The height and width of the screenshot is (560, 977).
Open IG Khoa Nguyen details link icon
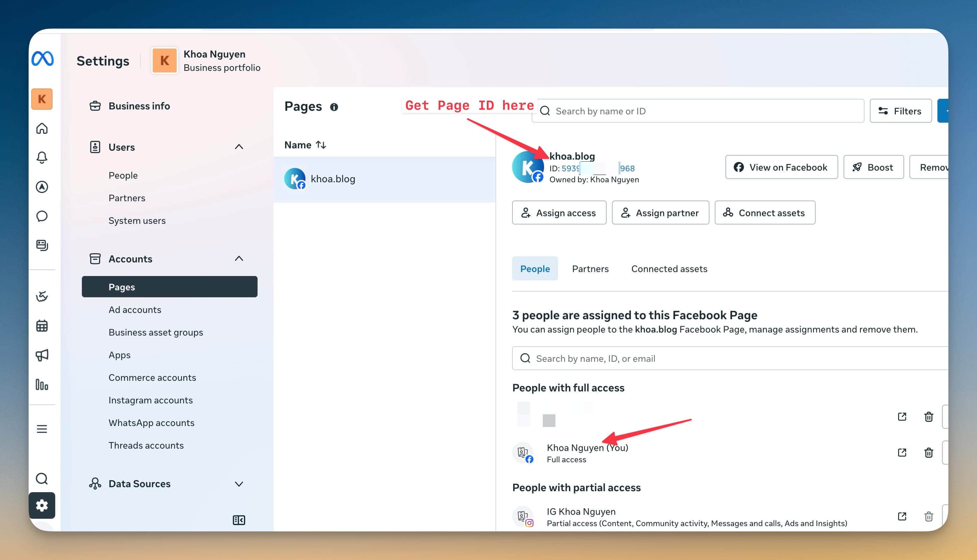point(902,516)
